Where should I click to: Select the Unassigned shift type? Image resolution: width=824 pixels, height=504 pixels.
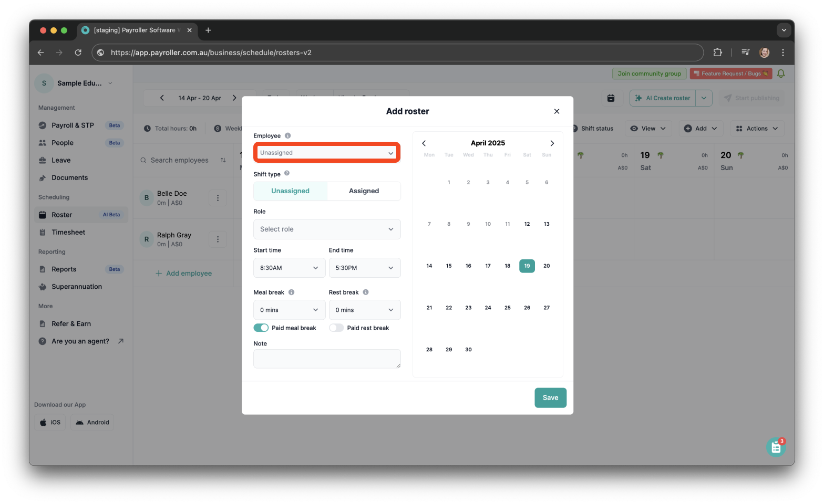tap(290, 191)
